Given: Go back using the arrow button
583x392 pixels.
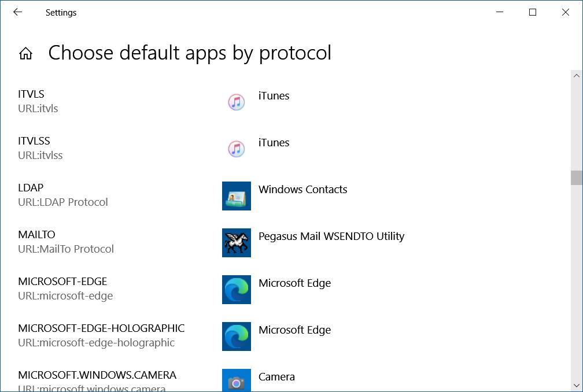Looking at the screenshot, I should [x=18, y=12].
